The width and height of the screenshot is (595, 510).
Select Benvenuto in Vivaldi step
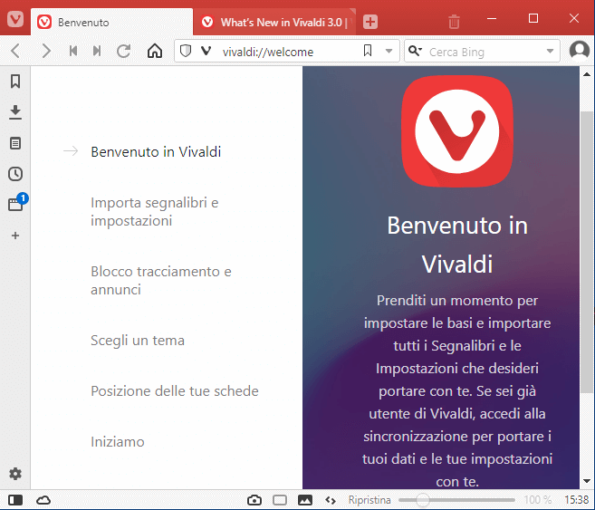tap(156, 152)
